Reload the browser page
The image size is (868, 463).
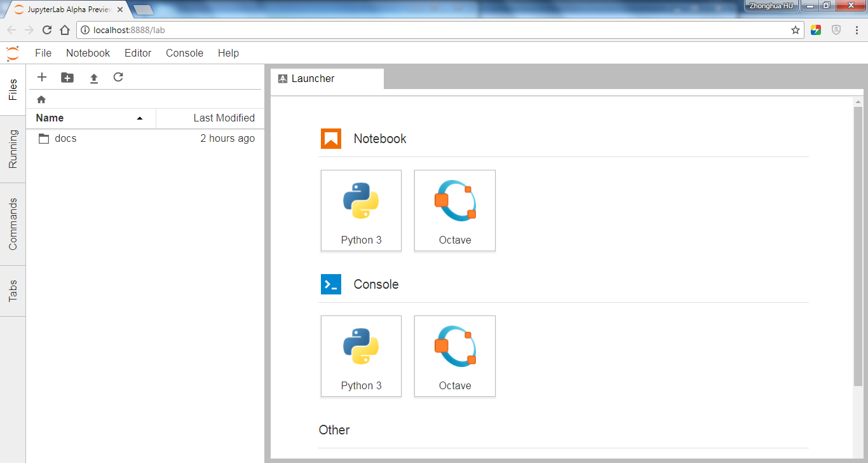(x=47, y=30)
